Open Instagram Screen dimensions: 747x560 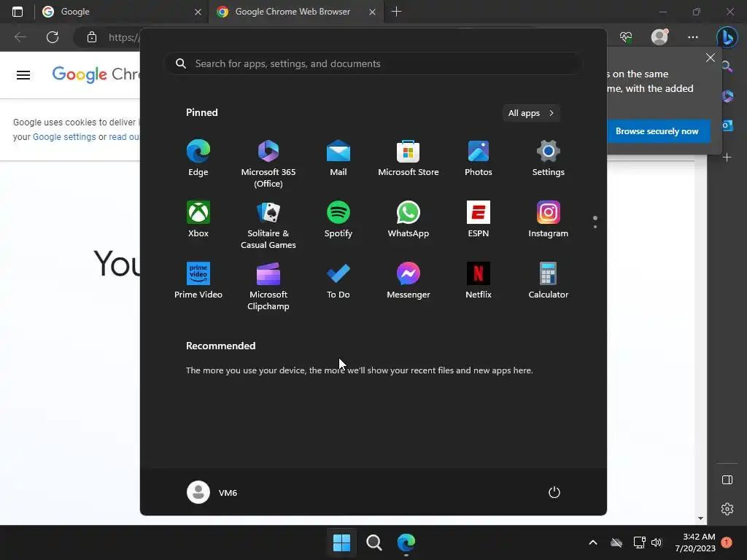click(549, 219)
